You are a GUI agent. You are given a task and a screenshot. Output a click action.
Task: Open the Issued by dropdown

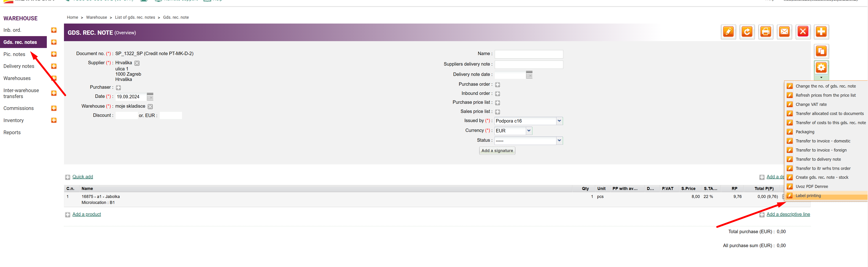point(559,121)
